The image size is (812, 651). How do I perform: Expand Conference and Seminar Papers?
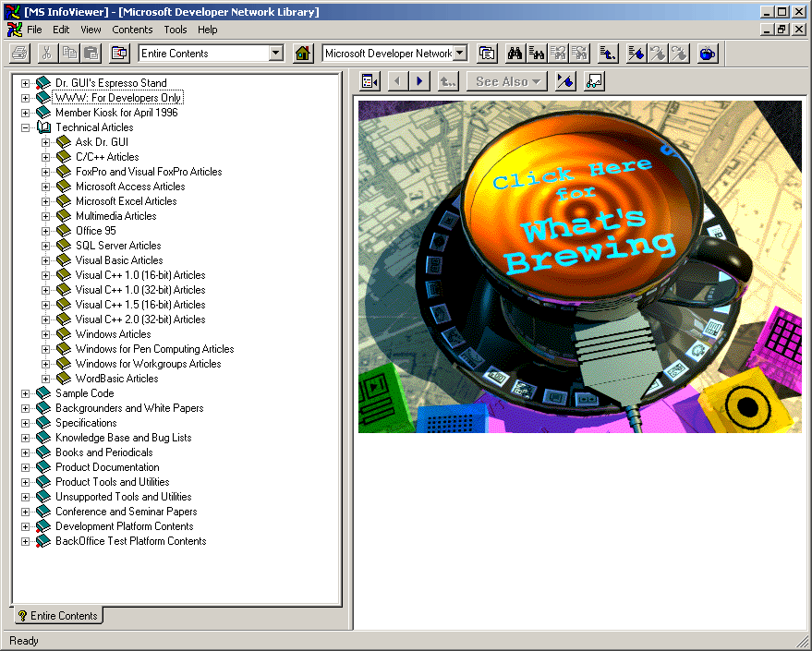(25, 512)
